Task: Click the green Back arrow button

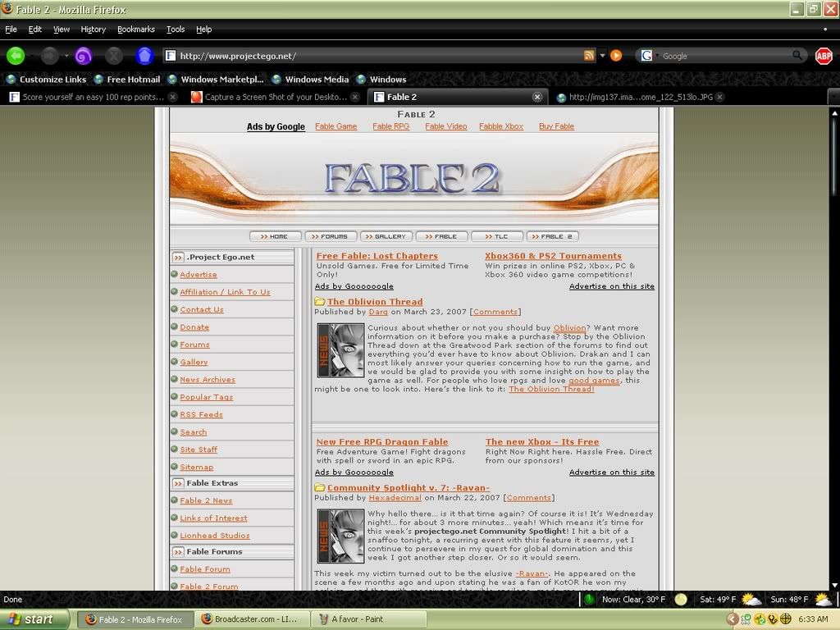Action: point(16,56)
